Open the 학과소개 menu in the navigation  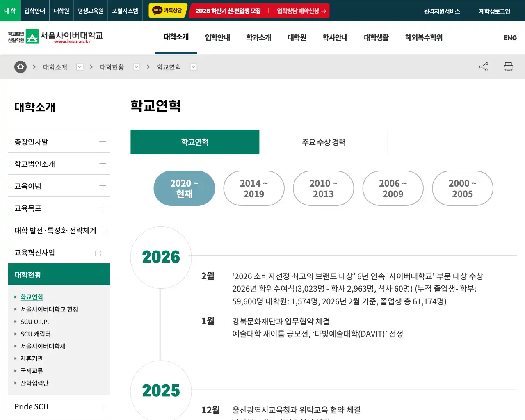click(x=258, y=37)
